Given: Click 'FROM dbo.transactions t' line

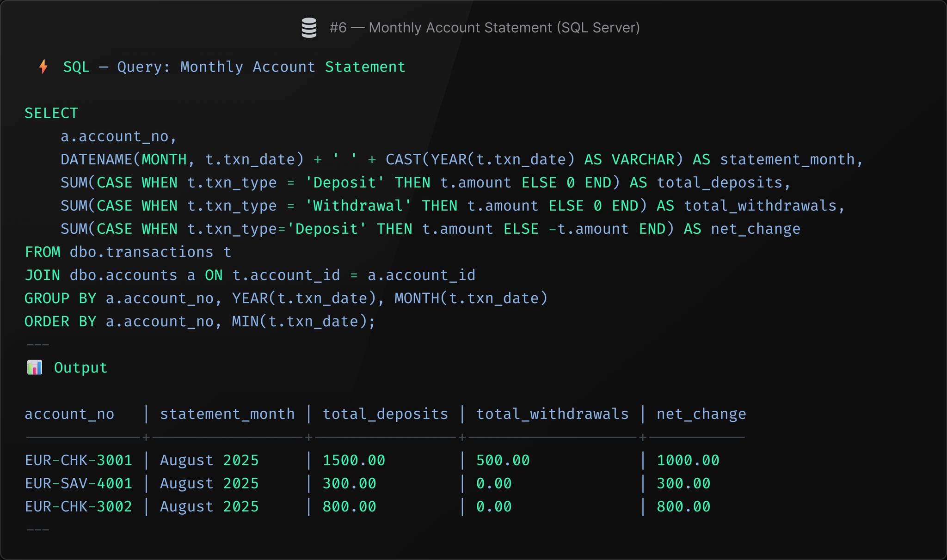Looking at the screenshot, I should click(128, 252).
